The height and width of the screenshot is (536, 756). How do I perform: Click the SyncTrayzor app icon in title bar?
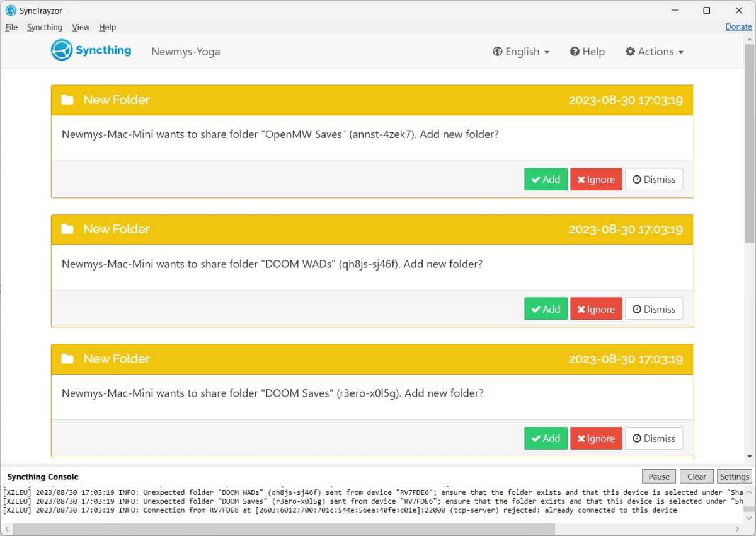(x=11, y=10)
